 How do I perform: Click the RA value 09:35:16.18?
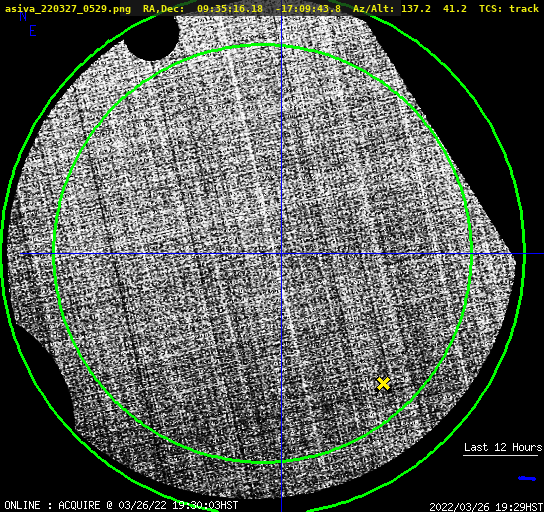pos(230,9)
